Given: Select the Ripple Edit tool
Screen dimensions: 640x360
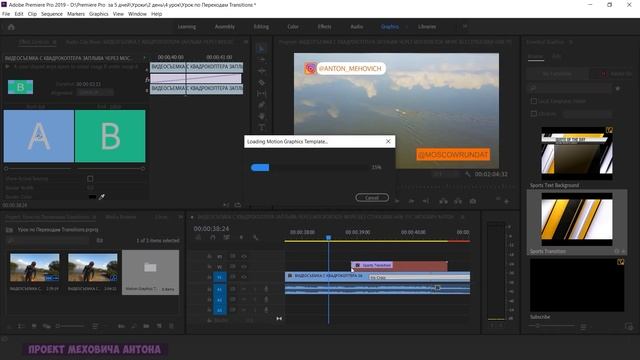Looking at the screenshot, I should pyautogui.click(x=262, y=71).
